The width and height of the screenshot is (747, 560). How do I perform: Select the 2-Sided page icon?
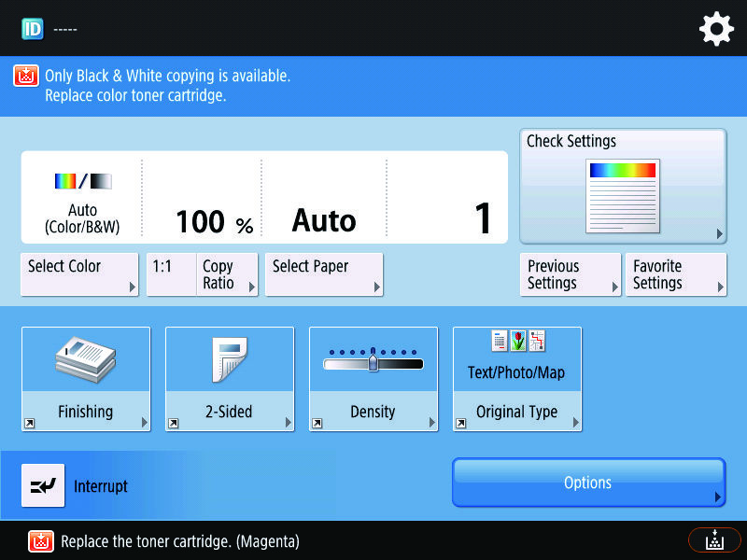[x=230, y=359]
